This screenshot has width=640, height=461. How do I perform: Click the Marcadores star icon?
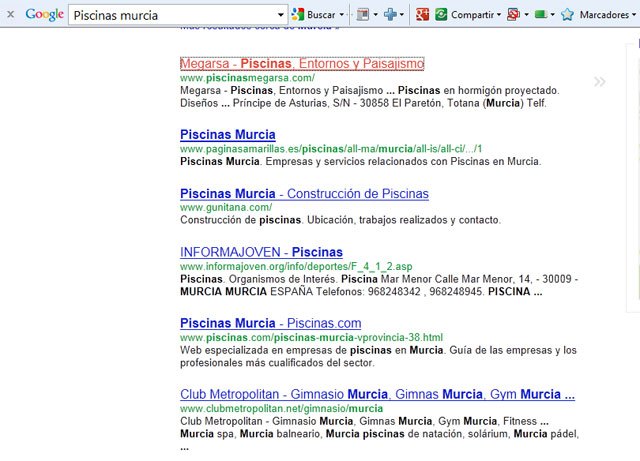pyautogui.click(x=567, y=15)
